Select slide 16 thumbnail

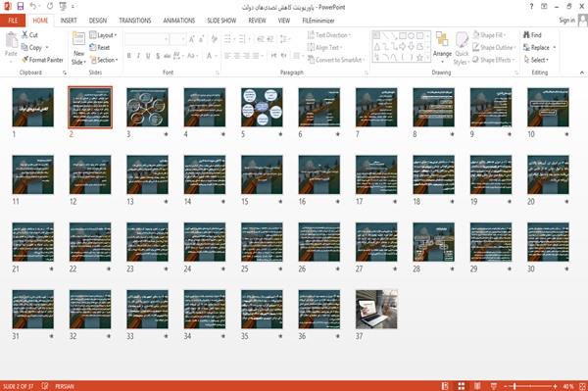click(x=319, y=174)
